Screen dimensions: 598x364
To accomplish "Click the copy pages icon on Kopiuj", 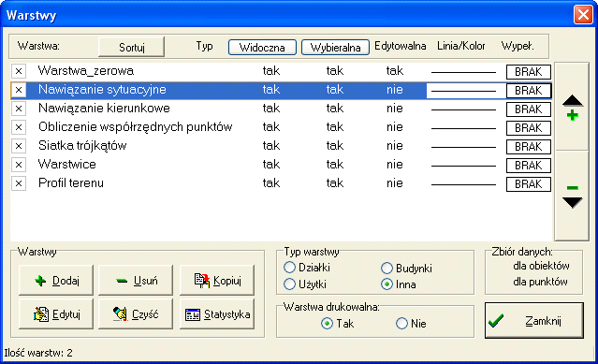I will [202, 281].
